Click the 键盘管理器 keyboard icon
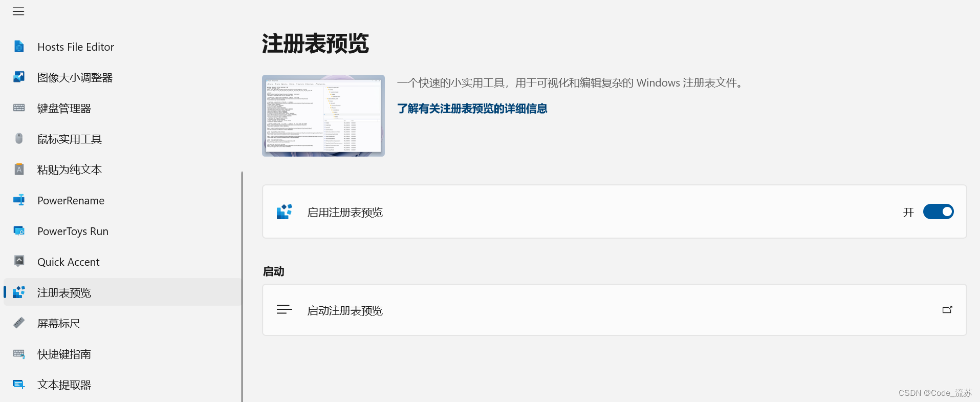980x402 pixels. click(19, 108)
